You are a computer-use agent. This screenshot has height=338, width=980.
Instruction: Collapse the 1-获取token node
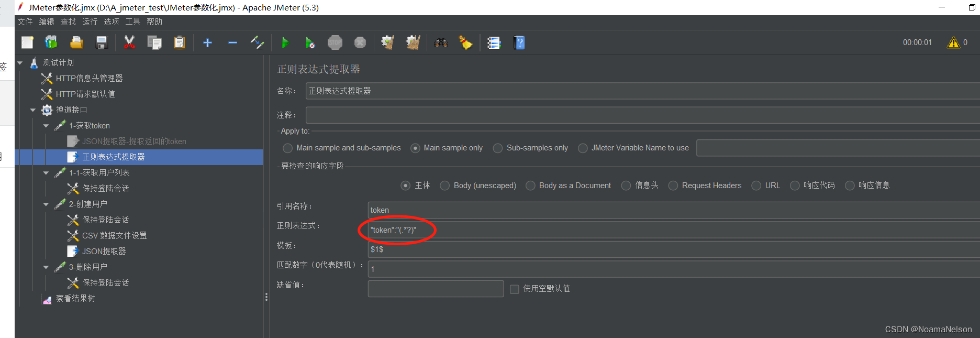tap(46, 126)
